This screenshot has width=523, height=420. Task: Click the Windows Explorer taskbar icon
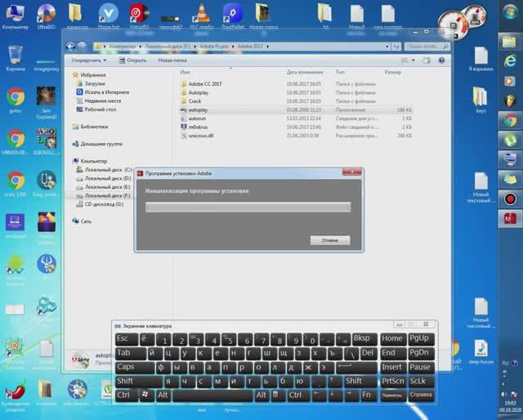click(x=510, y=42)
